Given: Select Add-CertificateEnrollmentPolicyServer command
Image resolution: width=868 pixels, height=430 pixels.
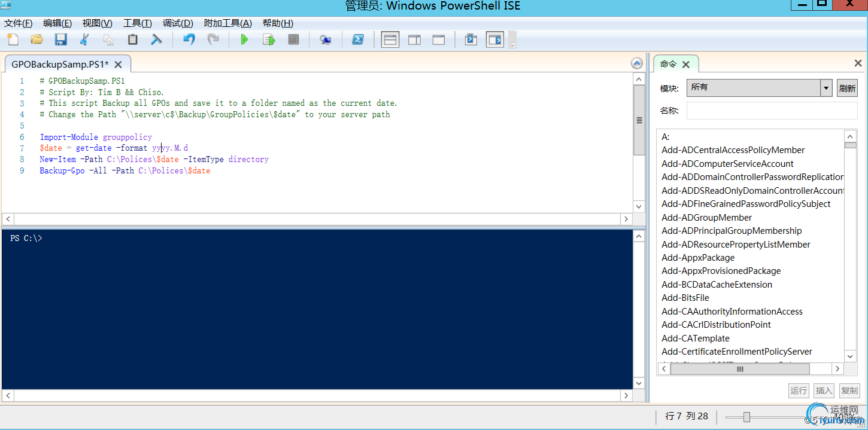Looking at the screenshot, I should pos(737,352).
